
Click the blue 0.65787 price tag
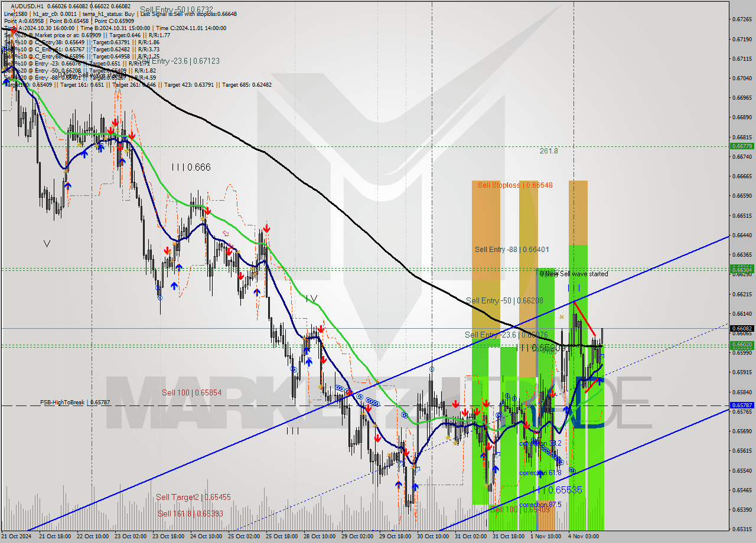point(742,405)
